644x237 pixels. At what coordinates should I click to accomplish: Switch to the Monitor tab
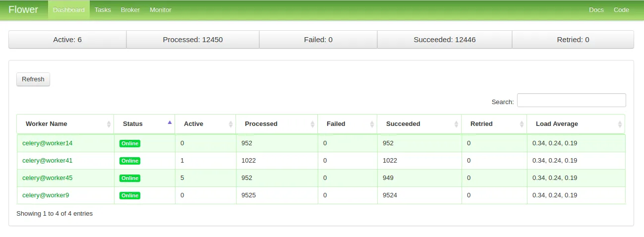pyautogui.click(x=161, y=10)
